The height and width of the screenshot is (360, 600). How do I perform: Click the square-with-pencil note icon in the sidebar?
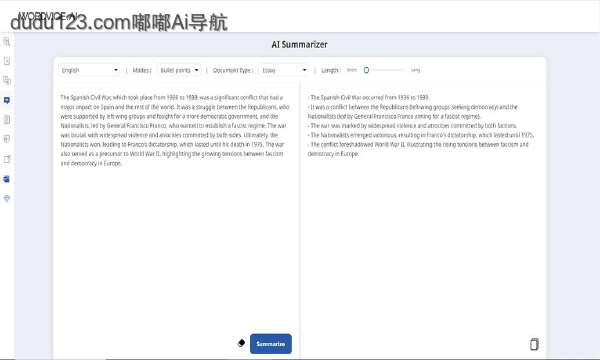tap(7, 159)
